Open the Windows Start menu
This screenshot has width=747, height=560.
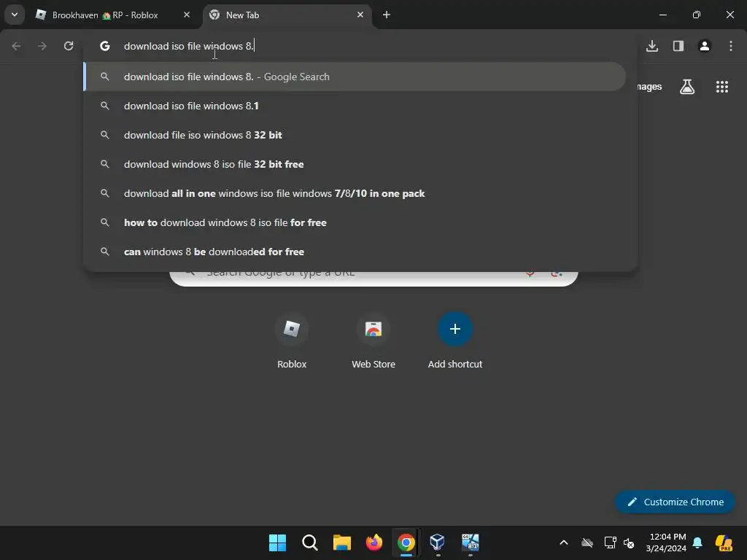pos(277,542)
